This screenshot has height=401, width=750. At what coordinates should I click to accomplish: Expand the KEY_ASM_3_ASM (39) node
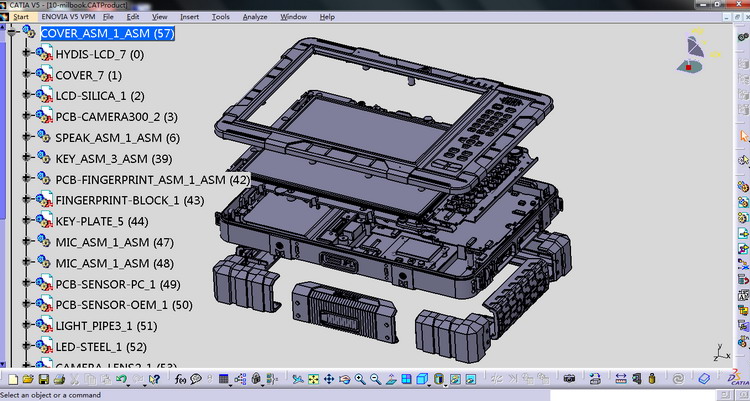click(x=26, y=157)
